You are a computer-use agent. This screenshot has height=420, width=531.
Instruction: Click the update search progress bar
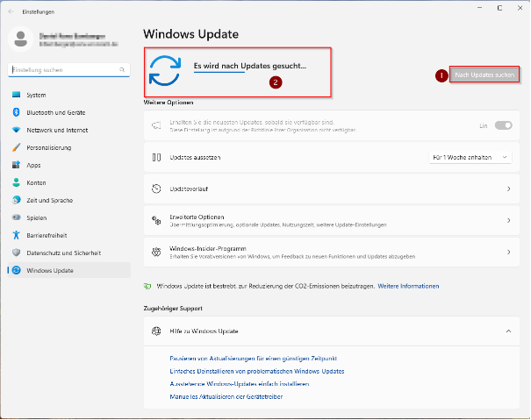219,72
